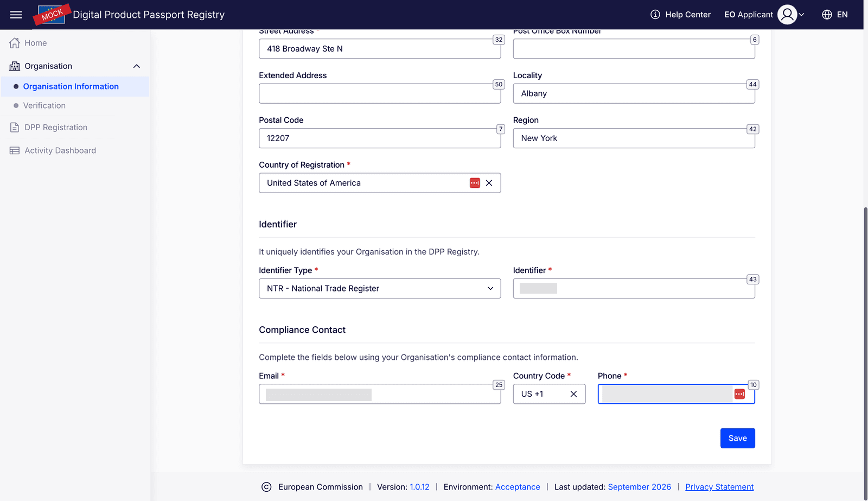This screenshot has width=868, height=501.
Task: Click September 2026 last updated text
Action: [640, 487]
